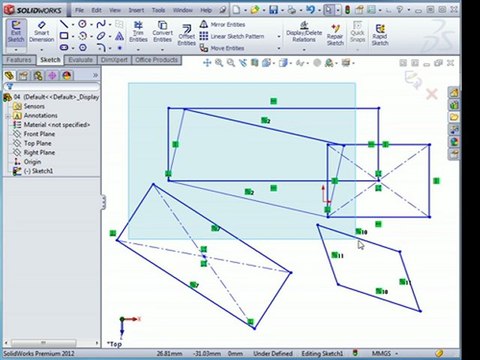Open the Line tool dropdown arrow
Viewport: 480px width, 360px height.
[x=73, y=24]
